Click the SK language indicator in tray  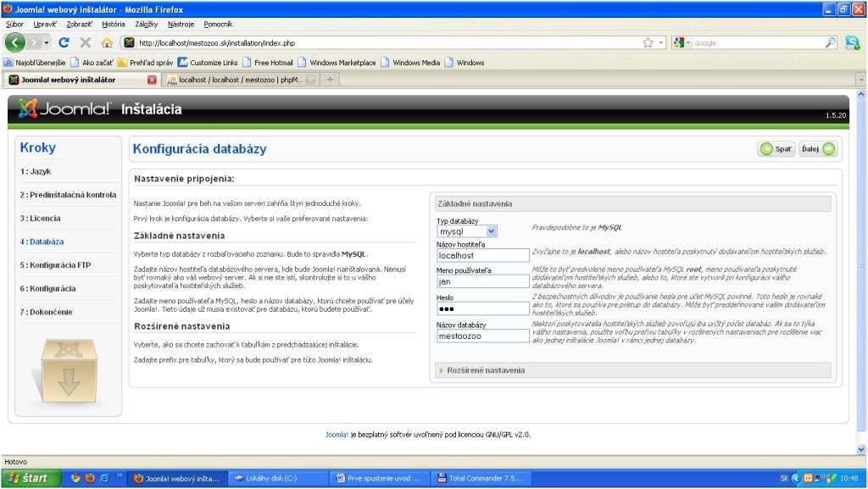784,478
